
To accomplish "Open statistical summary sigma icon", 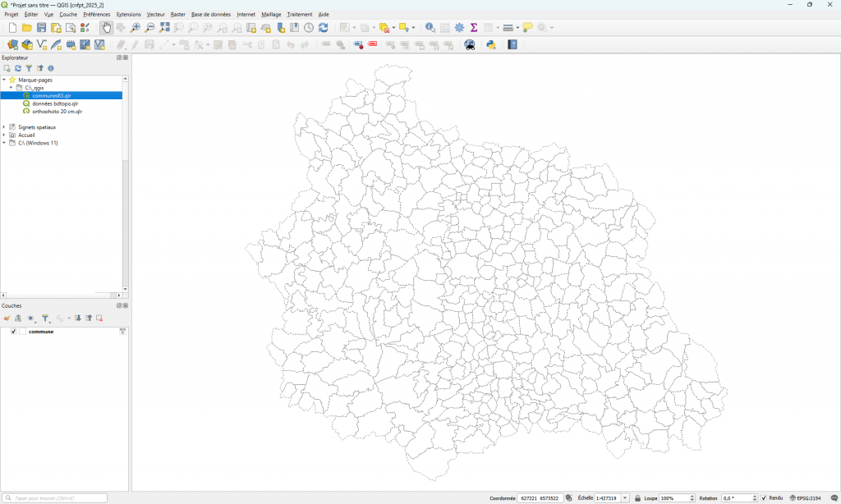I will pos(474,28).
